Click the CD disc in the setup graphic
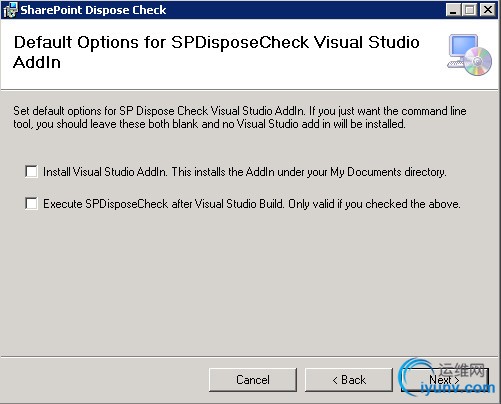Viewport: 501px width, 404px height. [478, 61]
